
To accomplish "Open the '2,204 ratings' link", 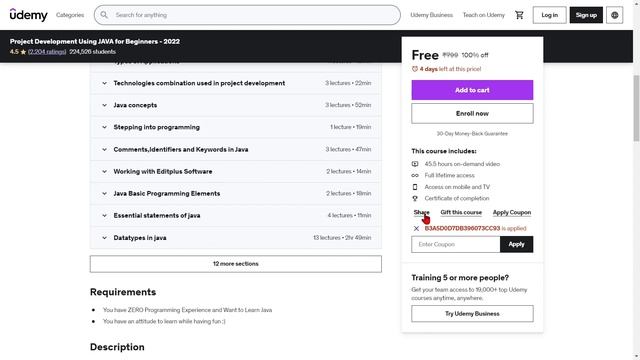I will pyautogui.click(x=47, y=52).
